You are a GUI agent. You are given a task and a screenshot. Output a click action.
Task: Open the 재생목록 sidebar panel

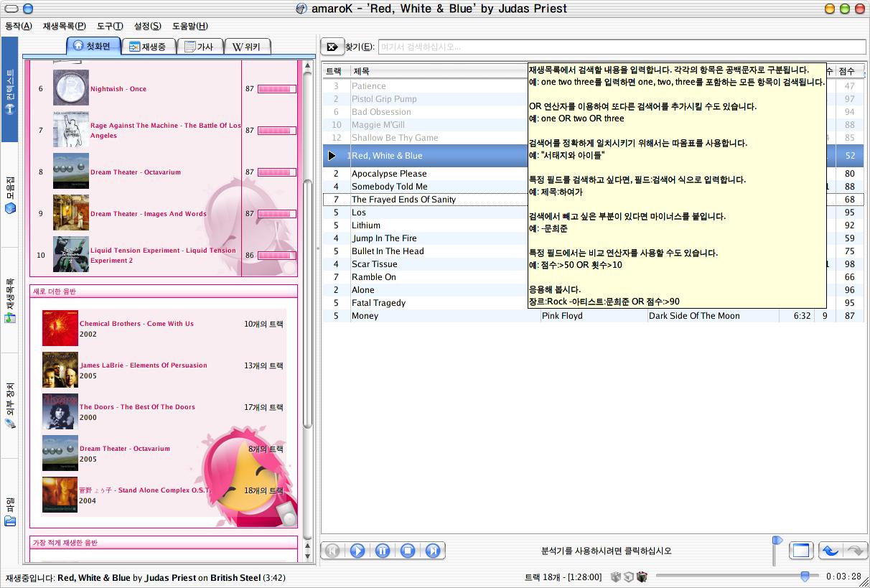pyautogui.click(x=10, y=300)
